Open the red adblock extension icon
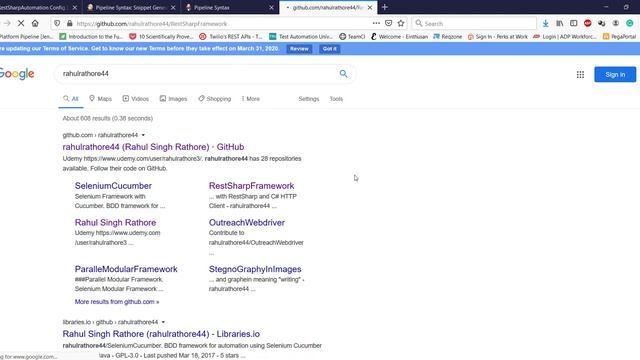 click(x=587, y=23)
